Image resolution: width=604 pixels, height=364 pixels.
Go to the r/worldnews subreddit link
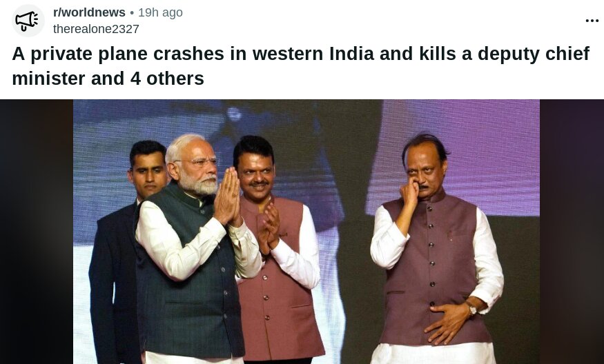tap(89, 12)
